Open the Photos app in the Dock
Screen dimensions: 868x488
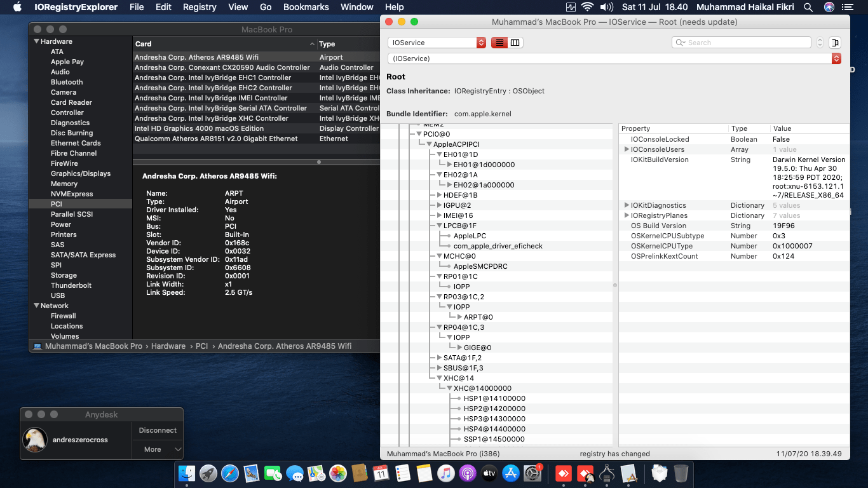click(x=338, y=473)
